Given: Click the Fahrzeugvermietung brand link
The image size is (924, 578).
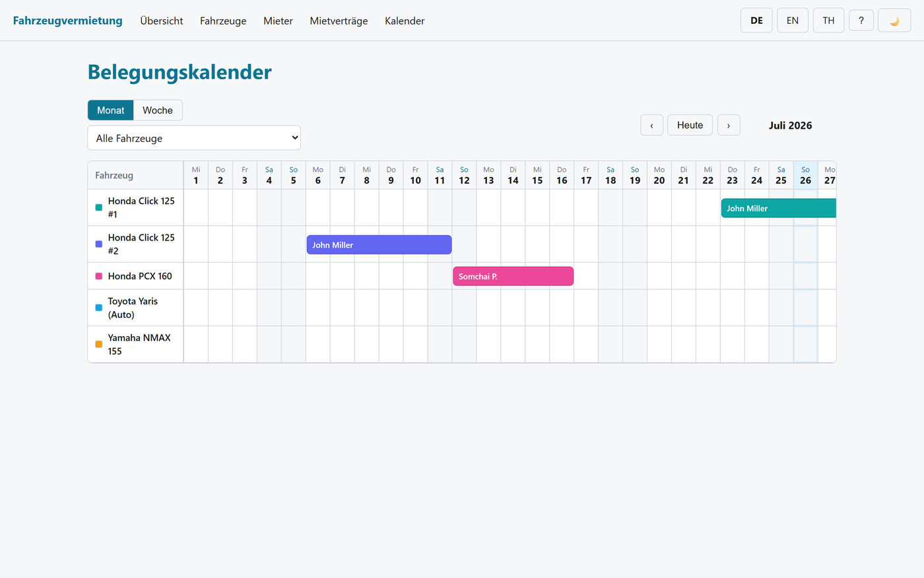Looking at the screenshot, I should (68, 20).
